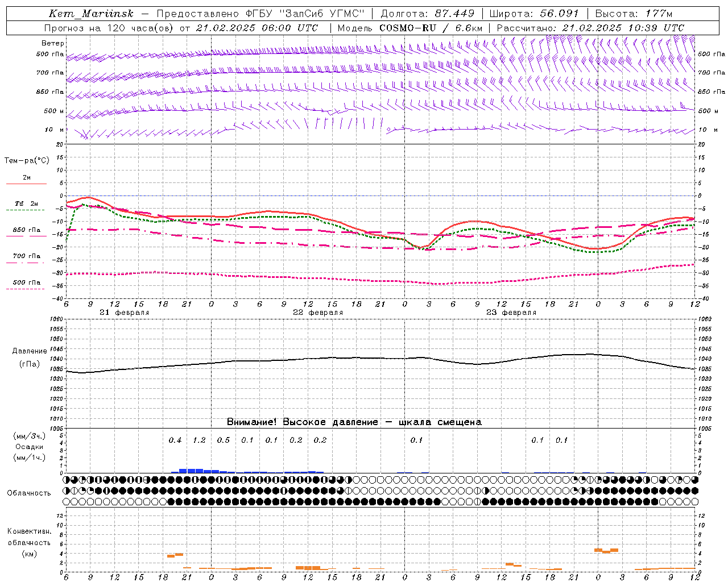
Task: Click the "1.2" precipitation amount value
Action: (x=200, y=440)
